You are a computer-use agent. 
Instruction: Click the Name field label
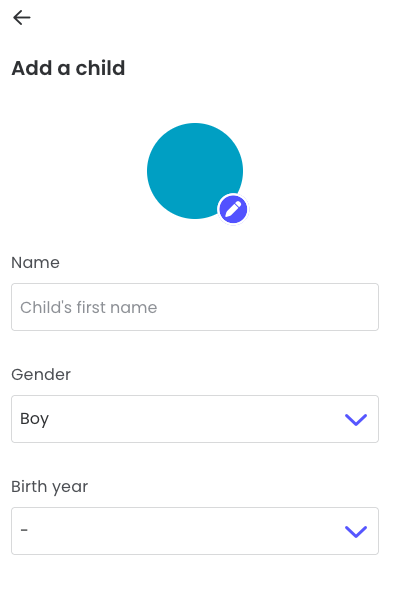(x=35, y=263)
